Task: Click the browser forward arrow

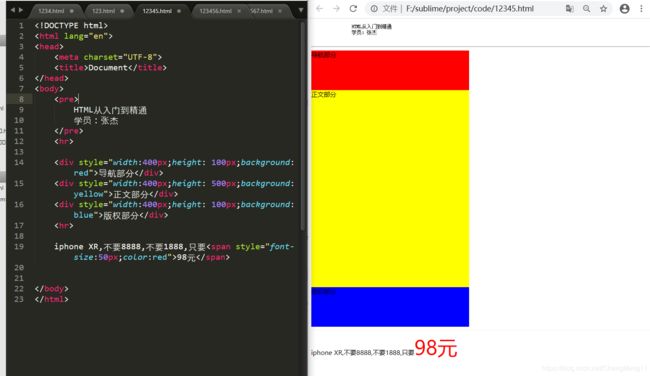Action: click(x=336, y=8)
